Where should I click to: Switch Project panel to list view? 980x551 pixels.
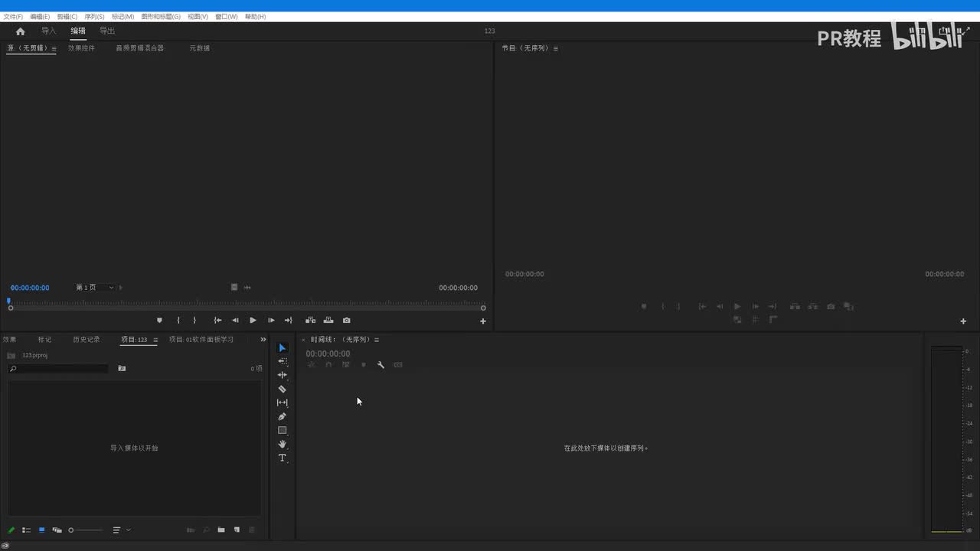pos(26,530)
